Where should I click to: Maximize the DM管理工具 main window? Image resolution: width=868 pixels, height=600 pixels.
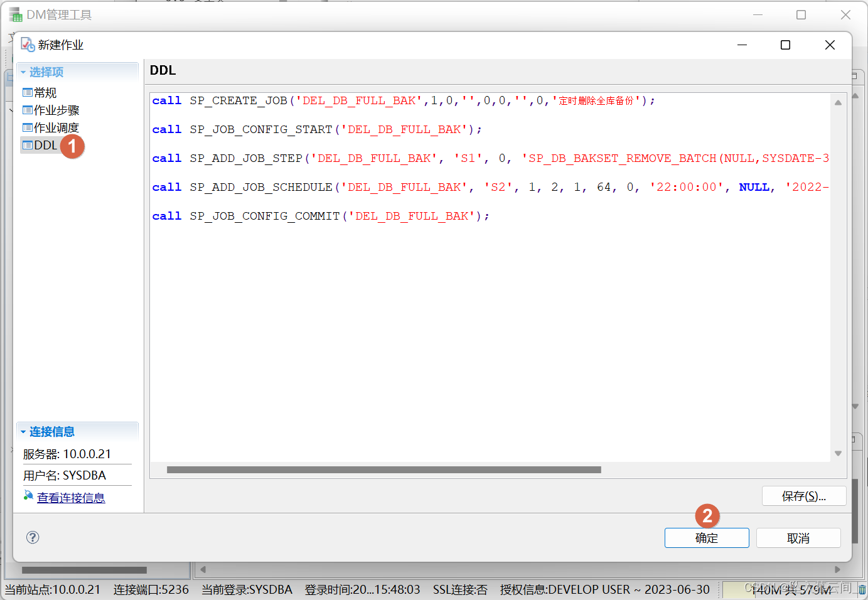tap(801, 14)
